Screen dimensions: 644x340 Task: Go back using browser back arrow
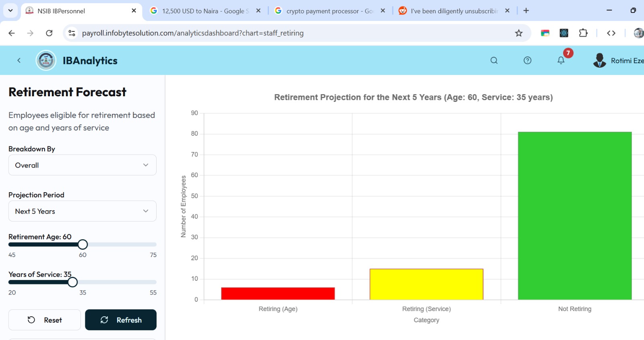pos(12,33)
